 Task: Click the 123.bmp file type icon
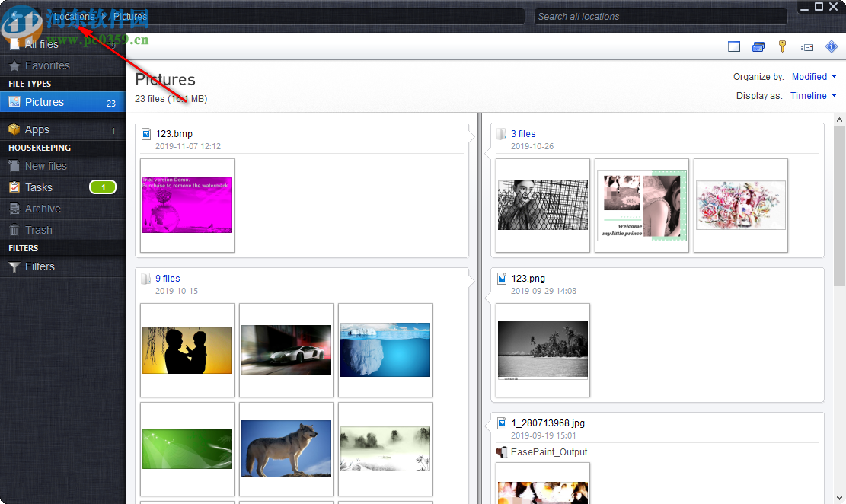click(145, 134)
